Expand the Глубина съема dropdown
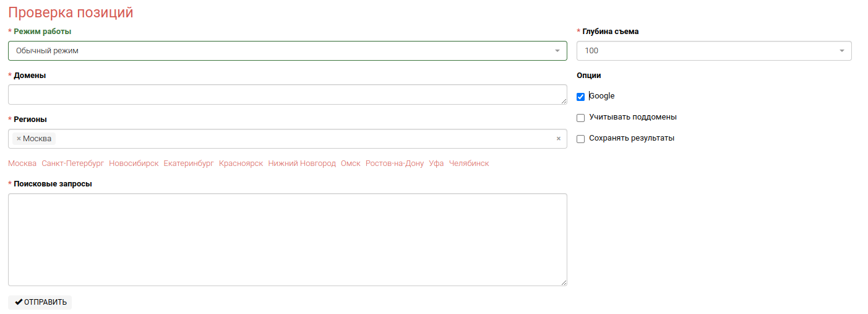This screenshot has width=868, height=314. pos(713,51)
